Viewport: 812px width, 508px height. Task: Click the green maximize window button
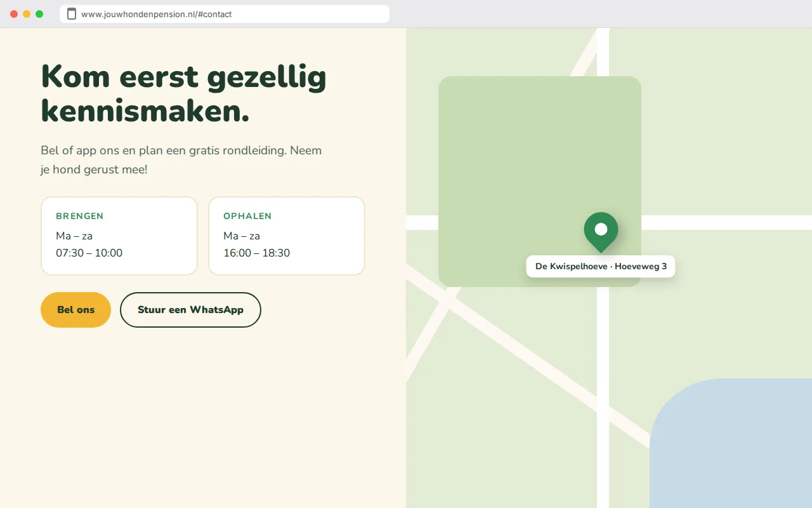[39, 14]
